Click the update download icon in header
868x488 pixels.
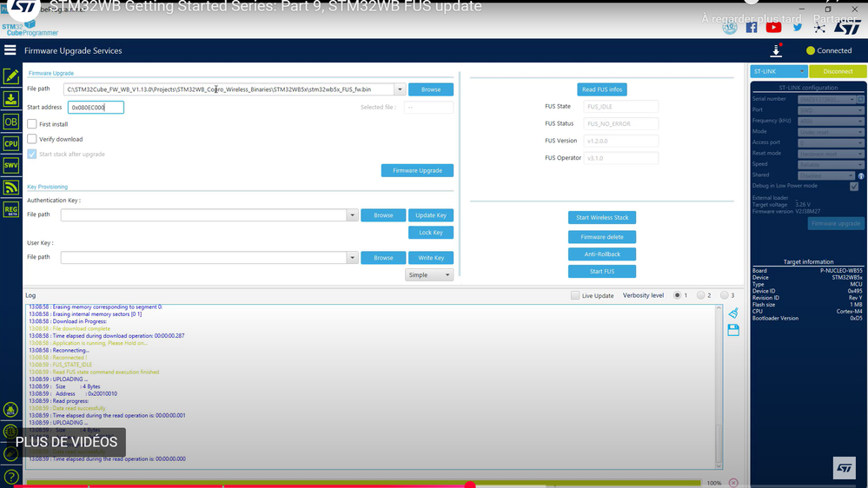tap(776, 51)
